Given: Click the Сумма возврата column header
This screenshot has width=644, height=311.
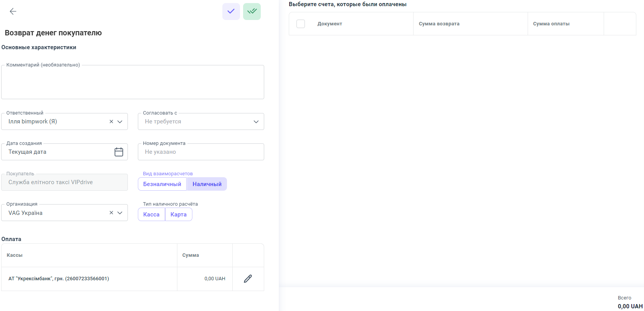Looking at the screenshot, I should (439, 24).
